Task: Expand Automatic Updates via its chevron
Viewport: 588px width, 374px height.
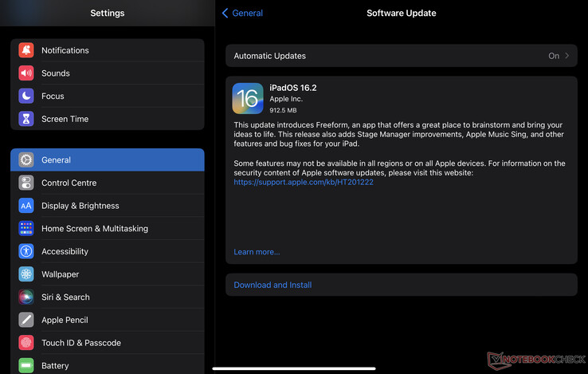Action: (567, 56)
